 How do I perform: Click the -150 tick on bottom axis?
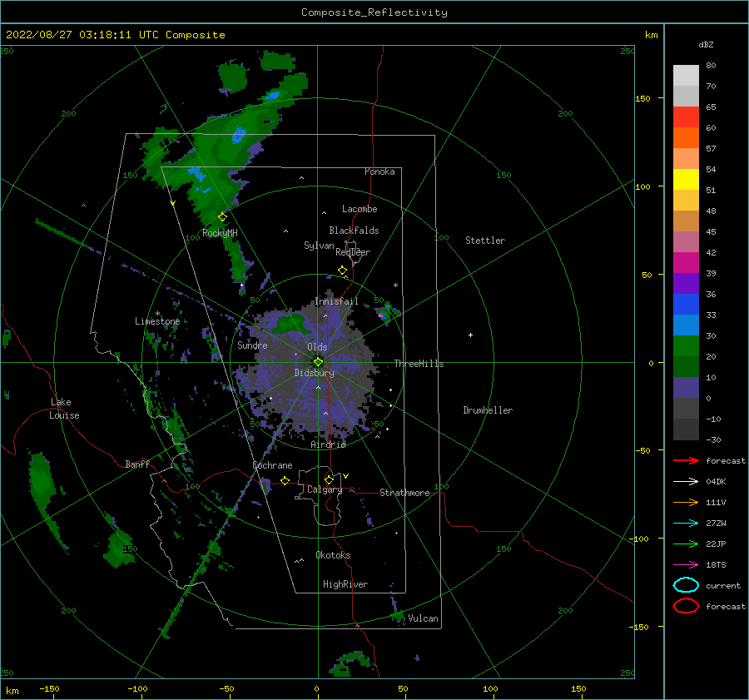pyautogui.click(x=49, y=688)
